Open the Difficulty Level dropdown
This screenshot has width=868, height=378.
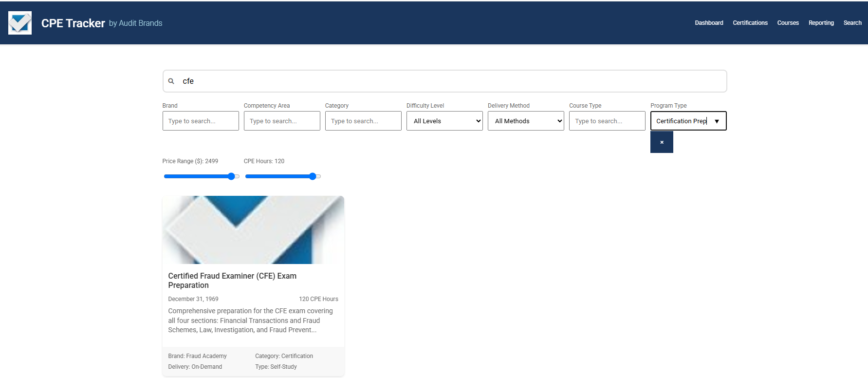pyautogui.click(x=444, y=121)
